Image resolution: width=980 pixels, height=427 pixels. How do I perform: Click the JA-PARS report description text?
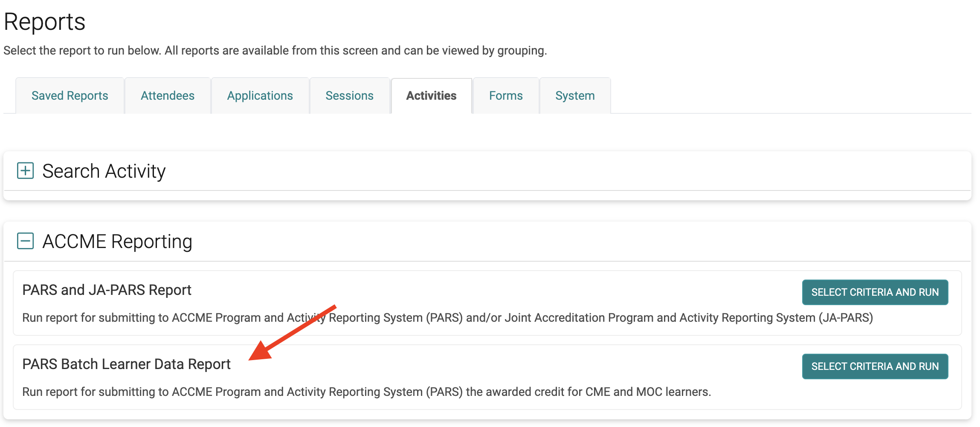pos(447,318)
